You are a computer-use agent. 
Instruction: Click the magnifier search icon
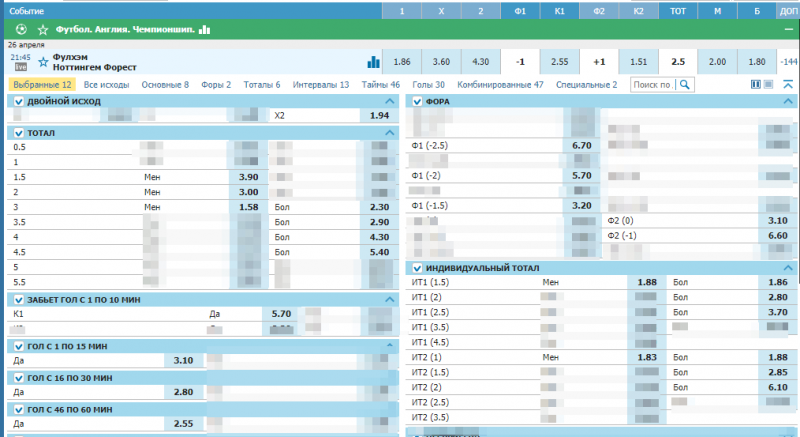685,85
